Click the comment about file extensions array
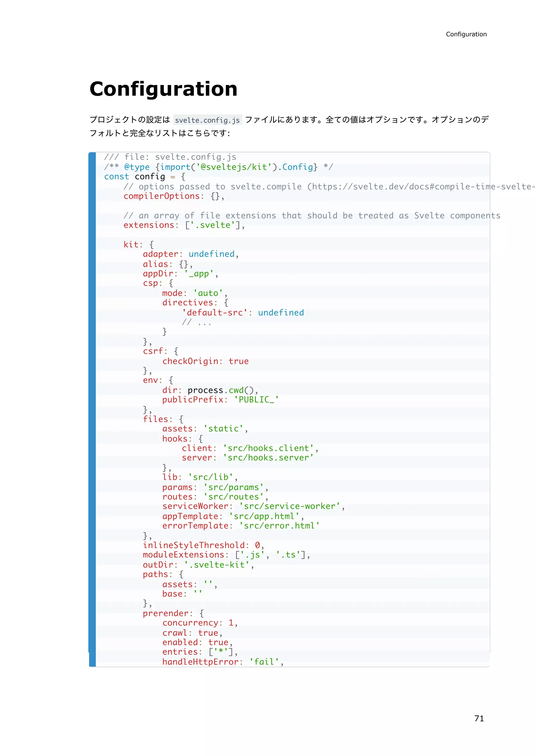The image size is (535, 756). pyautogui.click(x=312, y=216)
